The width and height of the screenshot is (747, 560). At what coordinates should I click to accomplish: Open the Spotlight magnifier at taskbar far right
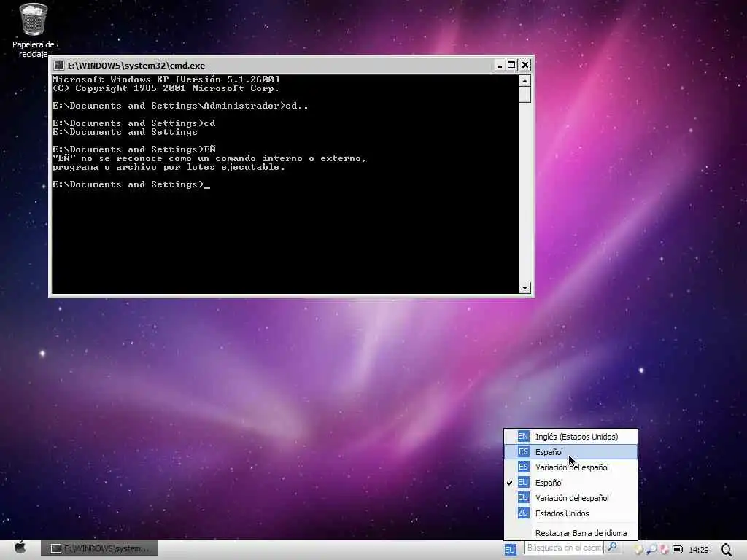726,550
